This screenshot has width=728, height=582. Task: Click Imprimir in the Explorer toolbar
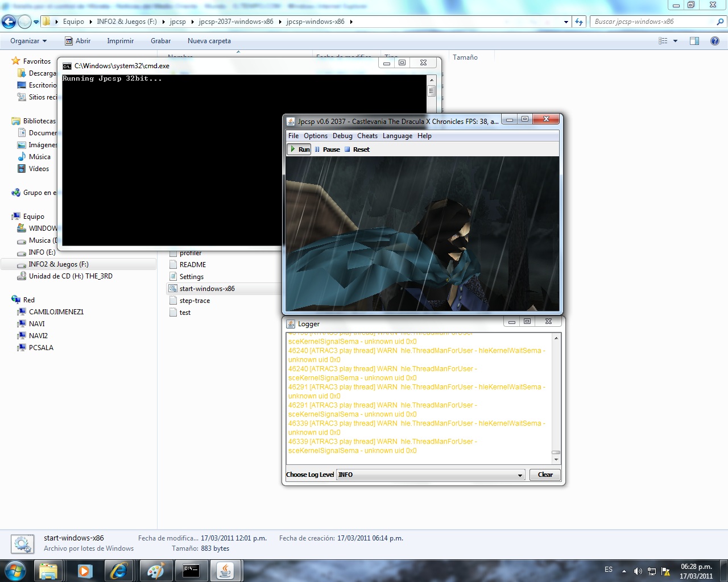coord(121,41)
